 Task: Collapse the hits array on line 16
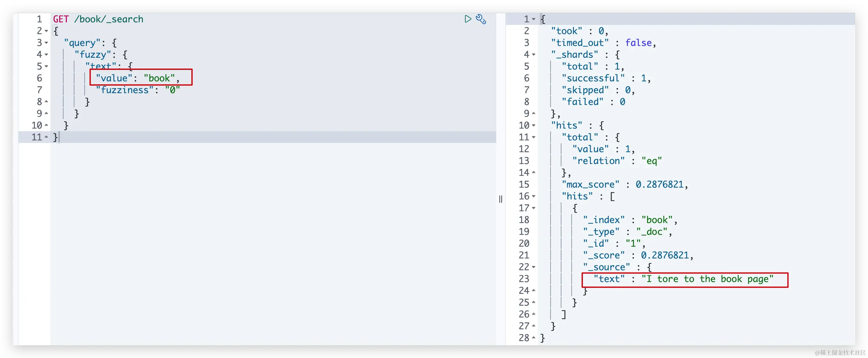click(x=534, y=196)
